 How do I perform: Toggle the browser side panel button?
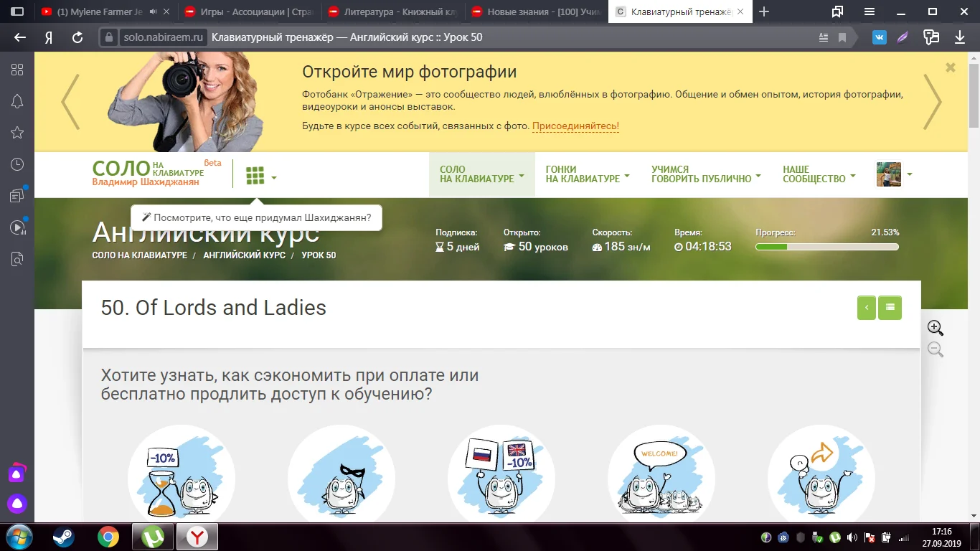17,11
